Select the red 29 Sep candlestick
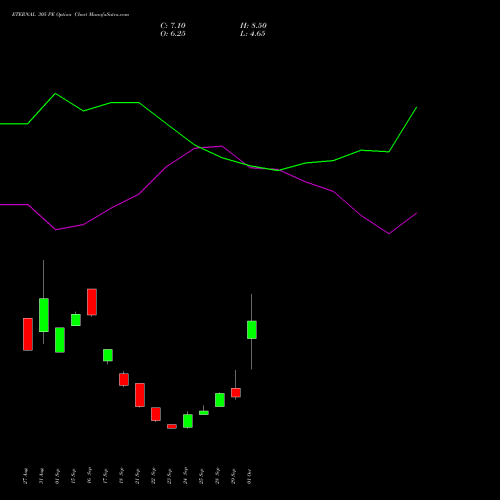 [x=236, y=392]
